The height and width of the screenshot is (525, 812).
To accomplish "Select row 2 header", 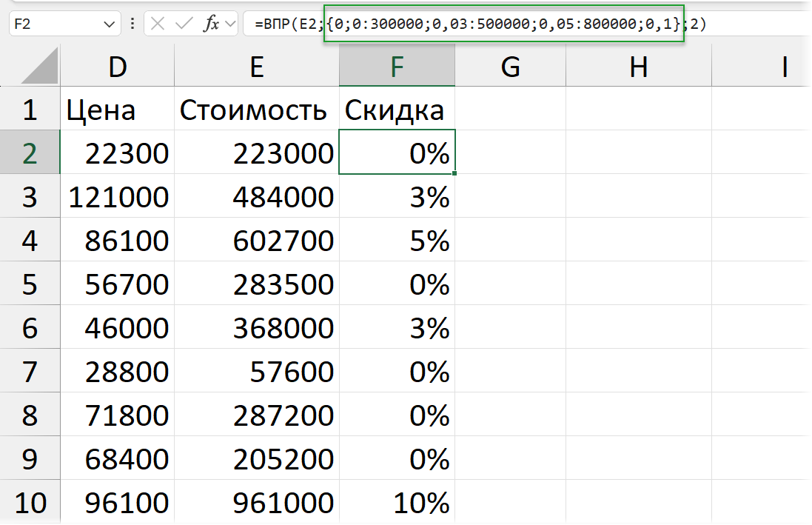I will point(30,153).
